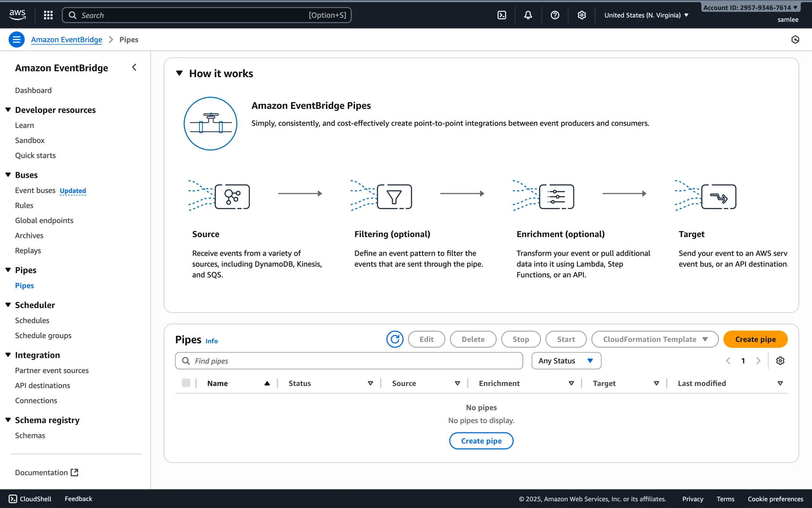Image resolution: width=812 pixels, height=508 pixels.
Task: Collapse the How it works section
Action: click(179, 73)
